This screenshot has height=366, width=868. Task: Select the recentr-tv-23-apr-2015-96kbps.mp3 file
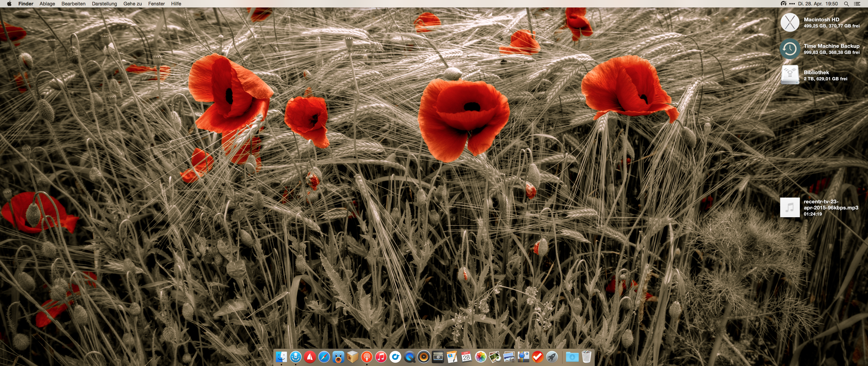(790, 207)
